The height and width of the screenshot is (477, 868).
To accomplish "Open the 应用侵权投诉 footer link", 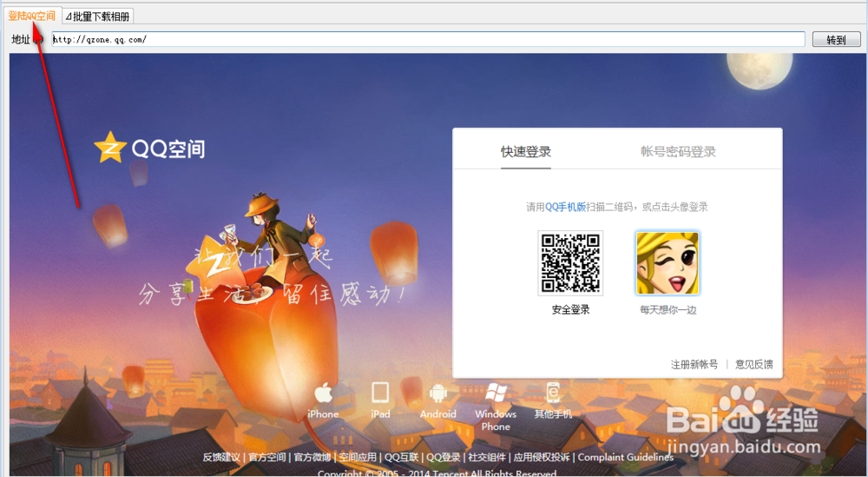I will coord(542,457).
